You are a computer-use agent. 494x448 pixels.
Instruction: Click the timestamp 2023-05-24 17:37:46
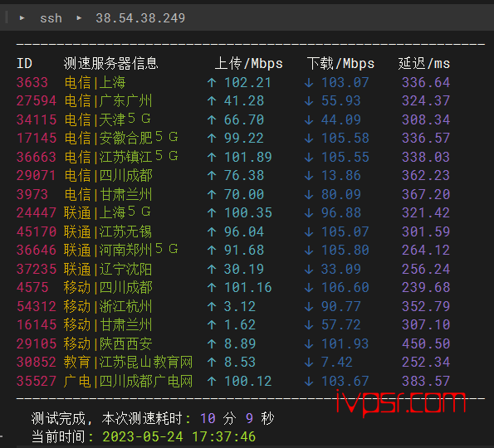[x=179, y=436]
